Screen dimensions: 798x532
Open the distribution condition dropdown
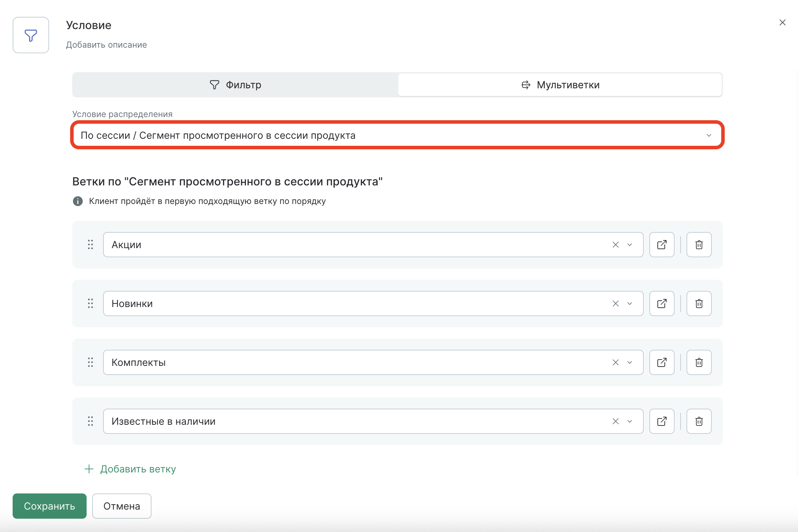pos(397,135)
